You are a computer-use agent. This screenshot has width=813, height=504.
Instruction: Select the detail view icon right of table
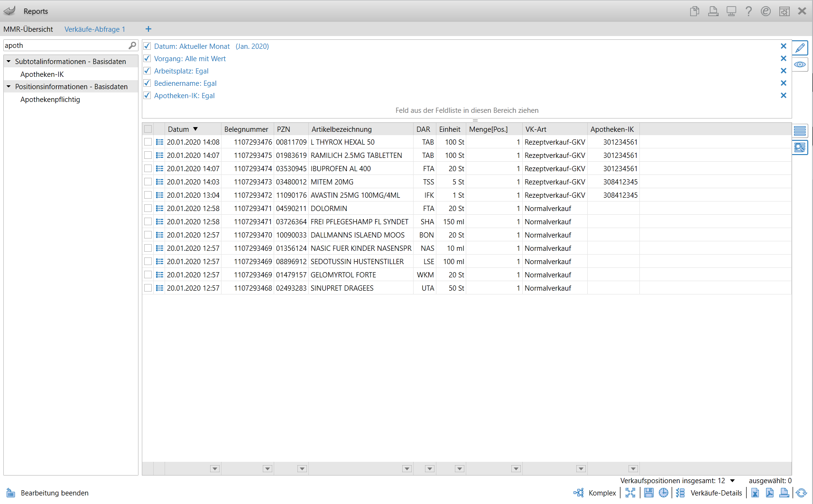(800, 147)
